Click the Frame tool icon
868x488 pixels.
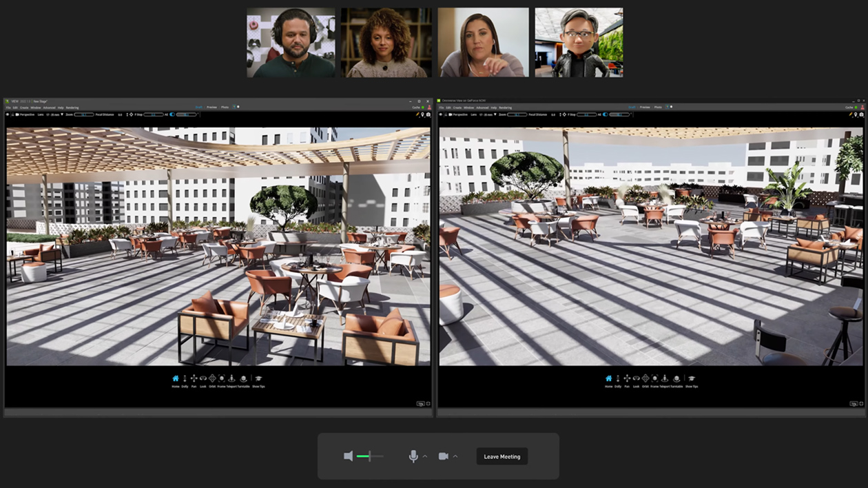tap(222, 378)
